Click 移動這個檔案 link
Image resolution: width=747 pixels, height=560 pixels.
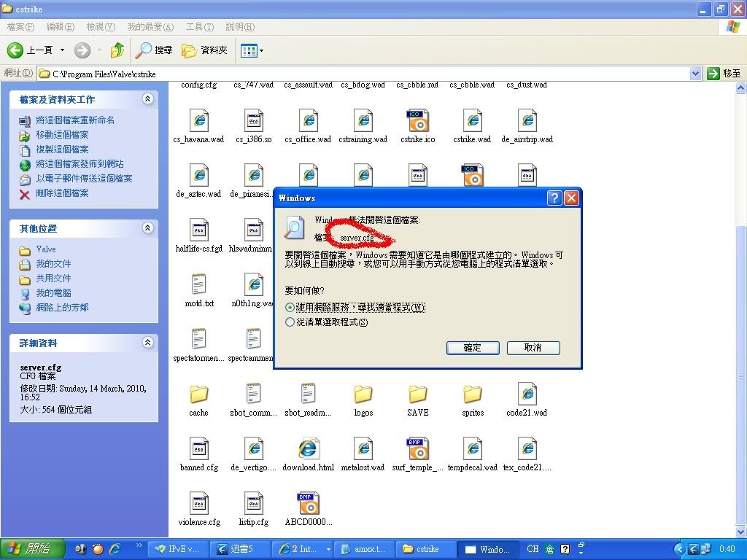[62, 135]
